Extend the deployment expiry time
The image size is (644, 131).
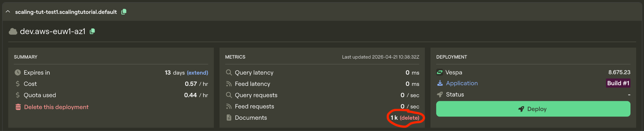[197, 73]
